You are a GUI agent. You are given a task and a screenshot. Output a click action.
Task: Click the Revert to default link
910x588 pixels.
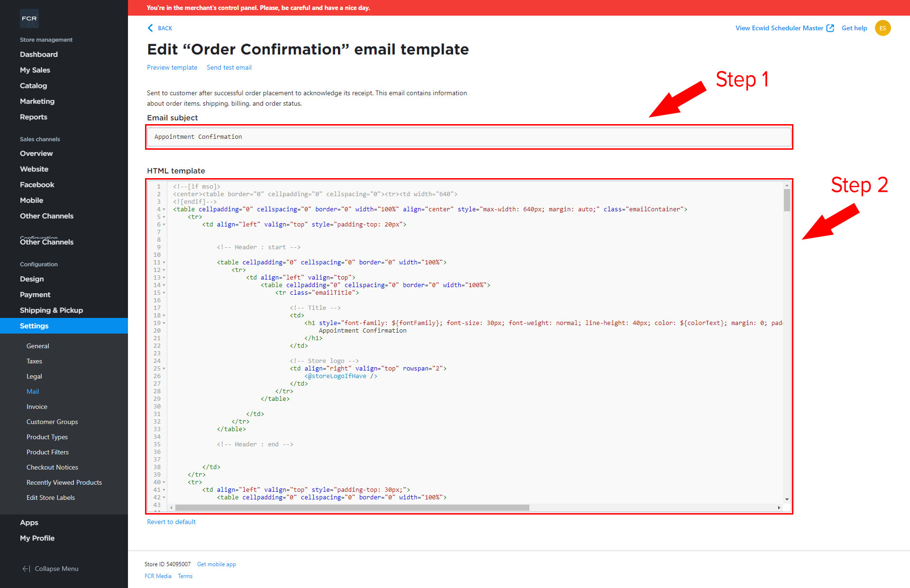[171, 522]
